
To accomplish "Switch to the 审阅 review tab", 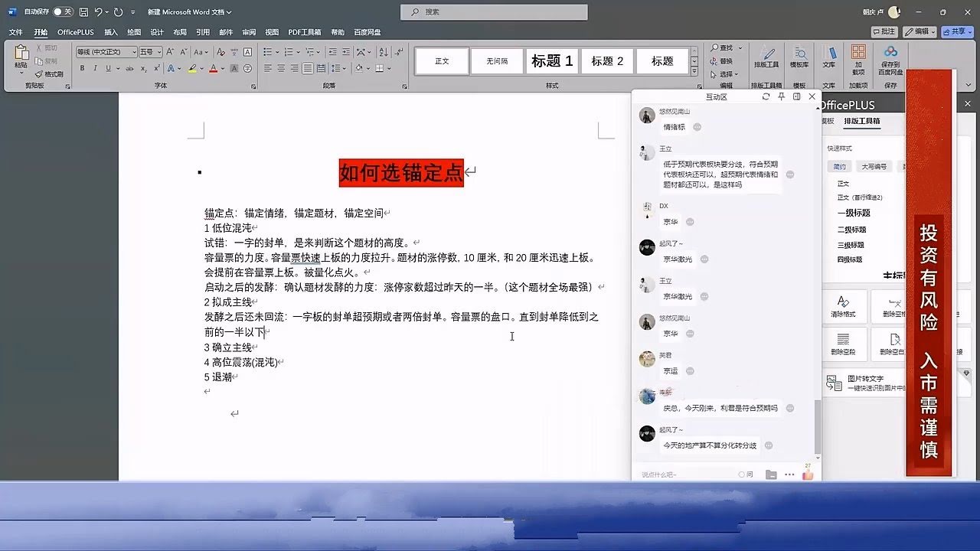I will tap(249, 32).
